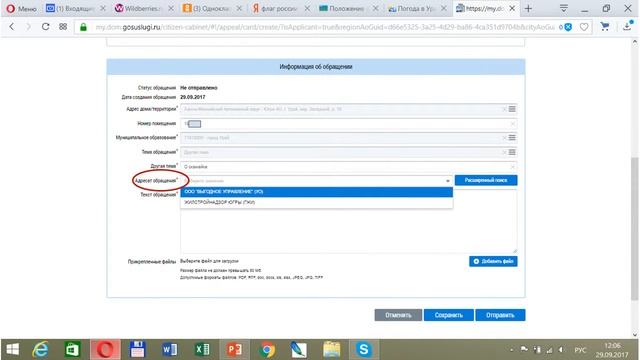The width and height of the screenshot is (640, 360).
Task: Open list for Тема обращения field
Action: point(512,152)
